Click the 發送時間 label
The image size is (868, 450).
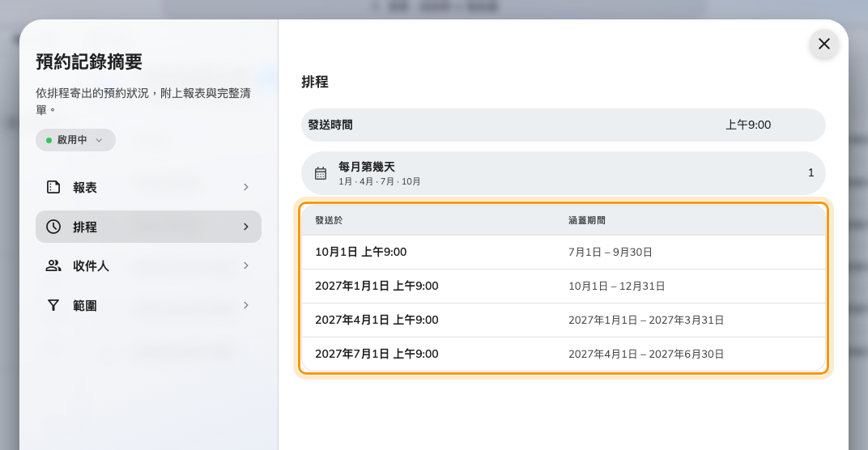[x=330, y=125]
